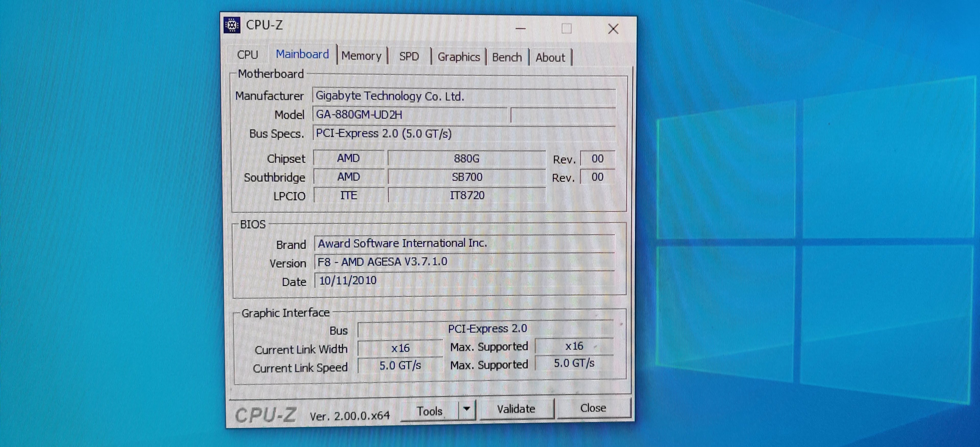This screenshot has width=980, height=447.
Task: Switch to the CPU tab
Action: 247,55
